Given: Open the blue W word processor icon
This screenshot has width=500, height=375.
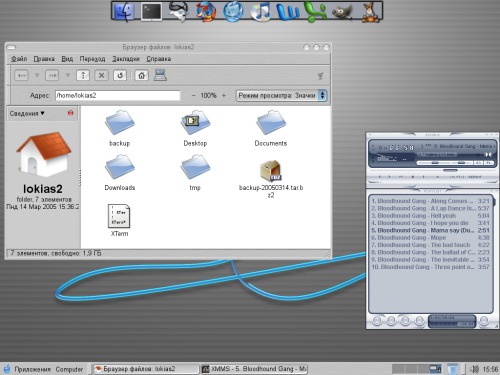Looking at the screenshot, I should pos(288,12).
